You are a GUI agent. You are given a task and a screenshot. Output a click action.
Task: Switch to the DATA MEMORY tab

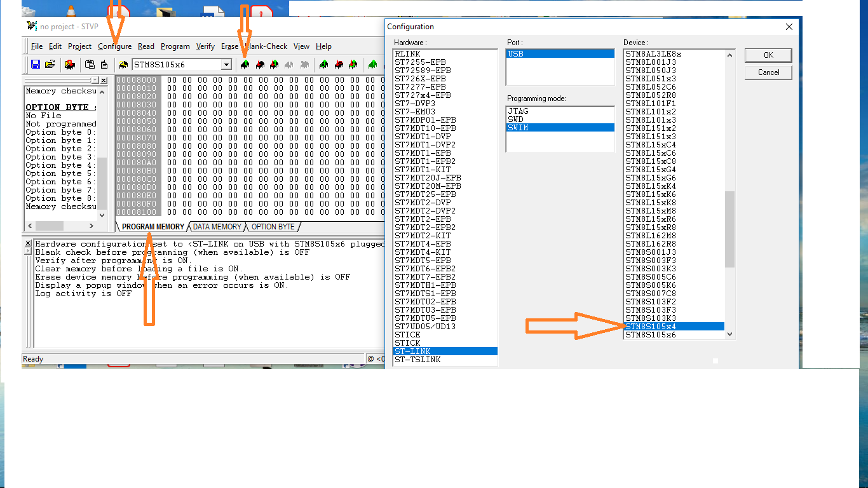(x=217, y=227)
